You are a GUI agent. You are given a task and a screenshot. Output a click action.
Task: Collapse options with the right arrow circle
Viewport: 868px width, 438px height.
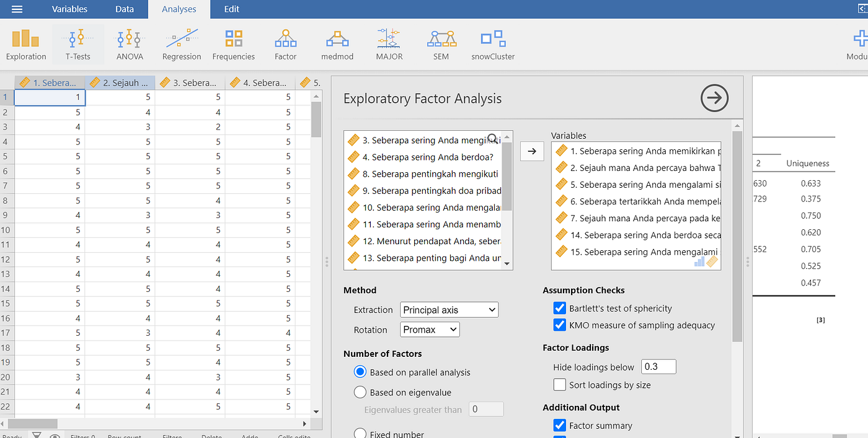(714, 98)
